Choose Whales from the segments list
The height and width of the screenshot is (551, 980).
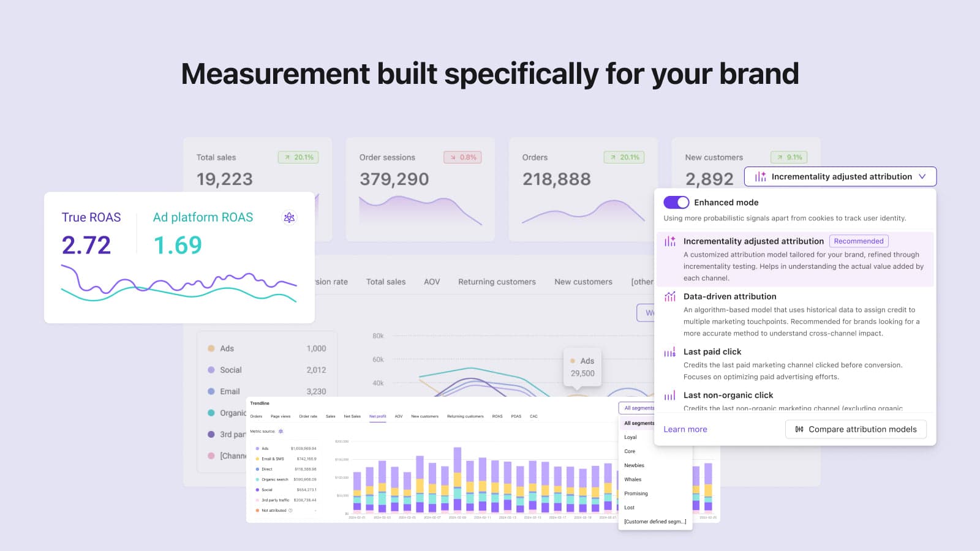click(633, 479)
